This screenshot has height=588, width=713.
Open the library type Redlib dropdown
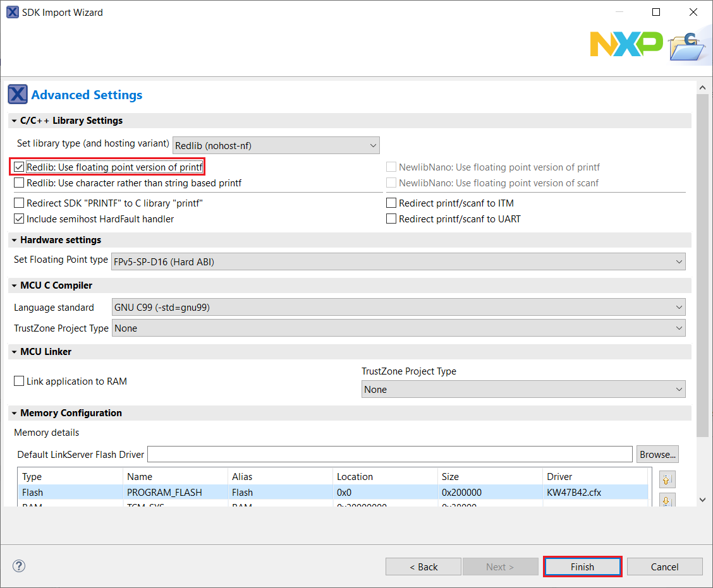point(276,146)
